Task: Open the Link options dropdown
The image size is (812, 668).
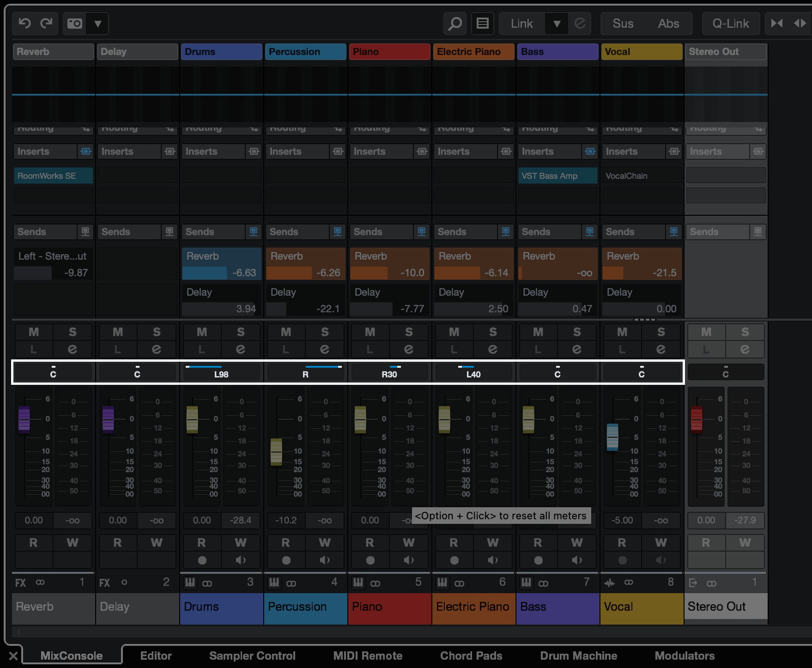Action: click(x=557, y=23)
